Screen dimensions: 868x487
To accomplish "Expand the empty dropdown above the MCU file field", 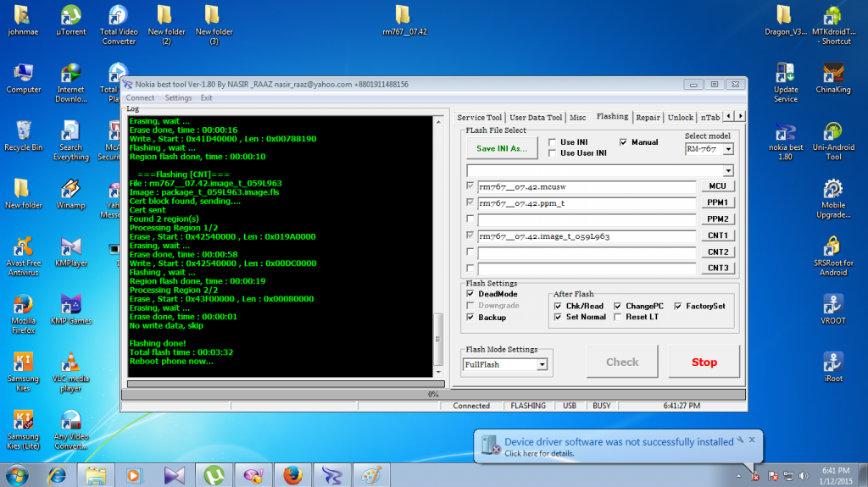I will click(x=727, y=171).
